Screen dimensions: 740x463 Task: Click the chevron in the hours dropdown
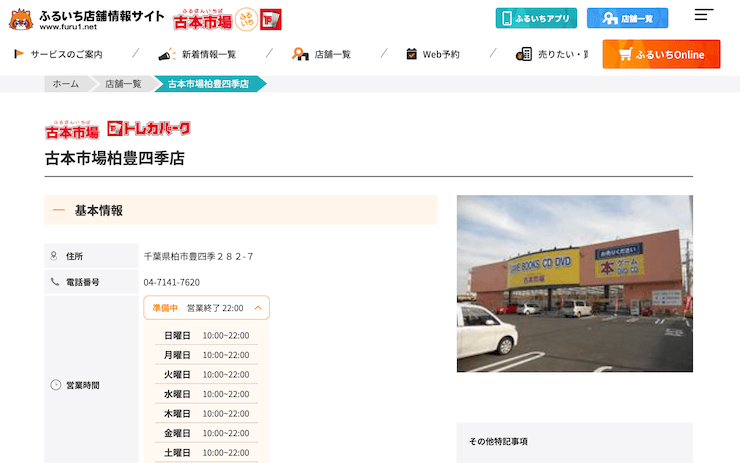pos(258,308)
